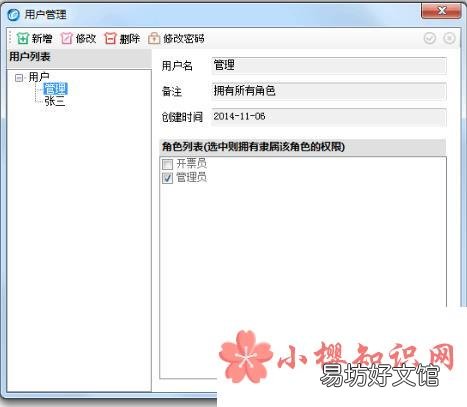Viewport: 467px width, 407px height.
Task: Select the 用户 root tree node
Action: (39, 77)
